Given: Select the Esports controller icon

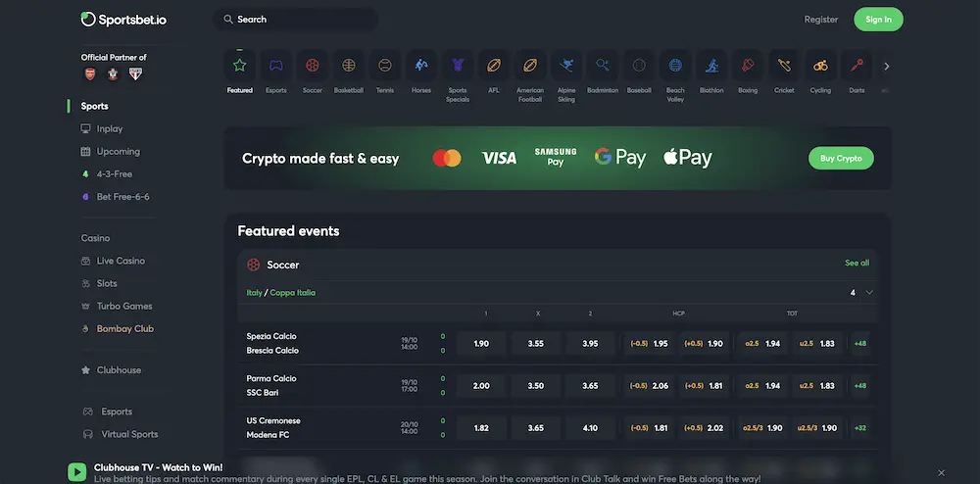Looking at the screenshot, I should (275, 65).
